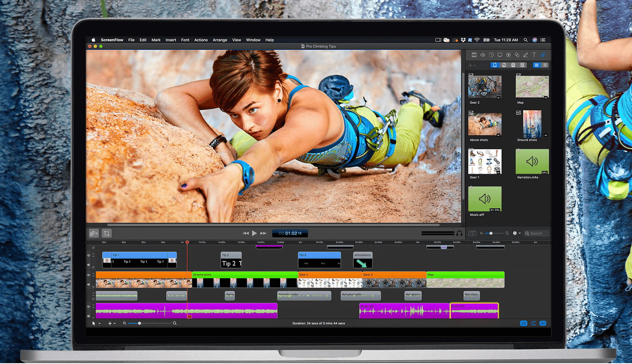
Task: Select the Screen Recording properties icon
Action: pos(500,55)
